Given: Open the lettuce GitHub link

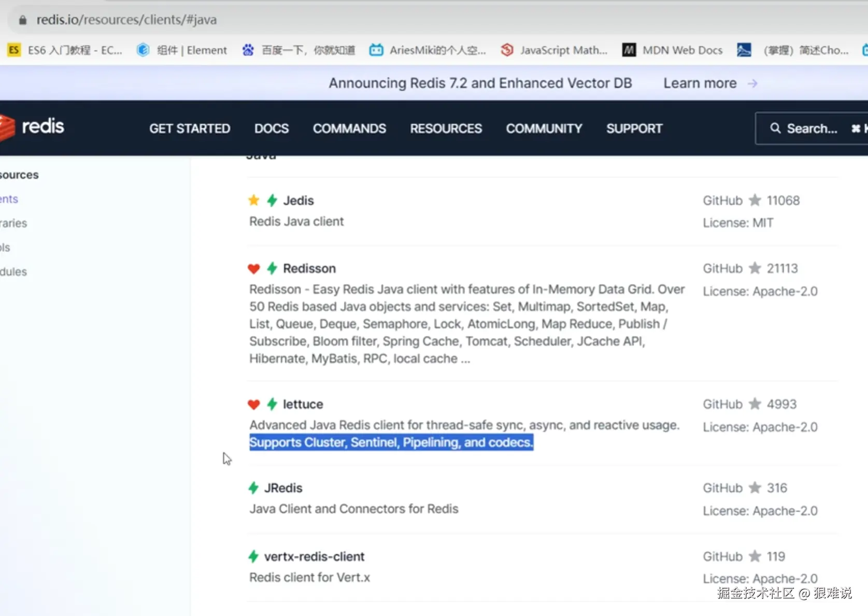Looking at the screenshot, I should pos(723,404).
